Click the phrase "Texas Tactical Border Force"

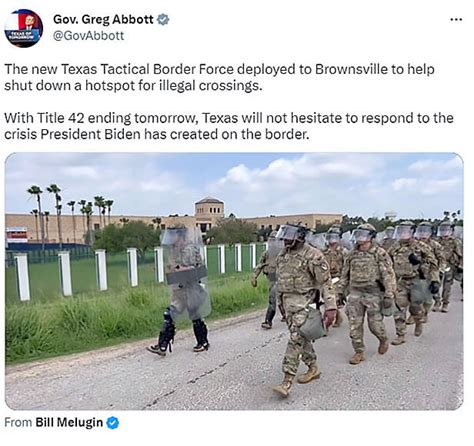[148, 69]
